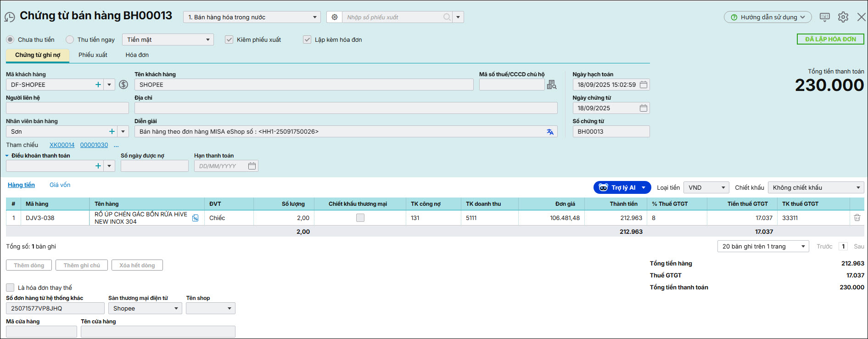Open the Loại tiền VND dropdown
868x339 pixels.
[x=706, y=187]
